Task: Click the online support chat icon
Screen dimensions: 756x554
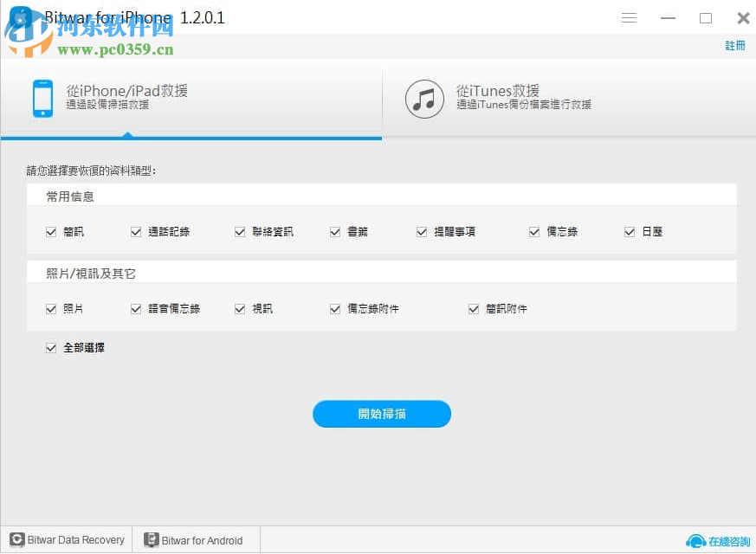Action: click(695, 540)
